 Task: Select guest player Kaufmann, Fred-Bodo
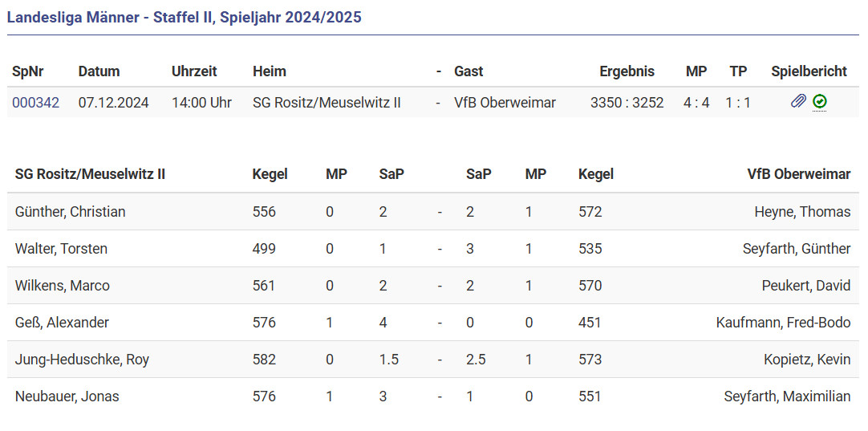pos(783,323)
